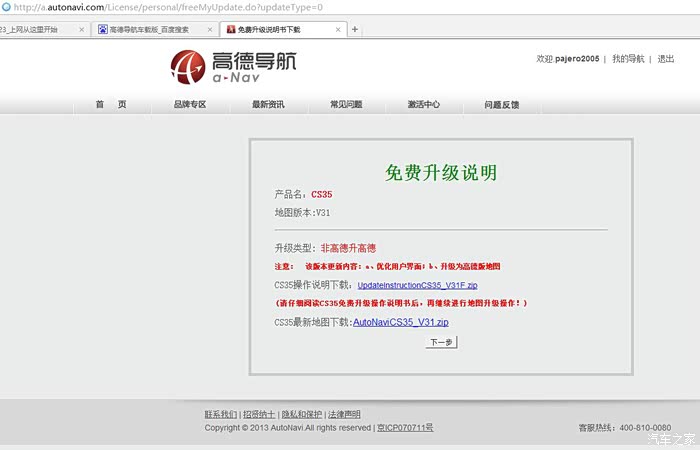Viewport: 700px width, 450px height.
Task: Log out via 退出 link
Action: coord(666,59)
